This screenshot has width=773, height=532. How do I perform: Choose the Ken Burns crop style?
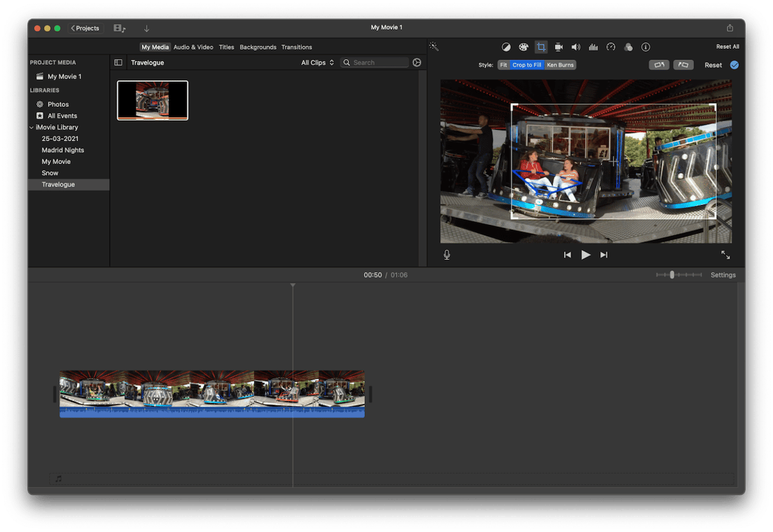(x=560, y=65)
